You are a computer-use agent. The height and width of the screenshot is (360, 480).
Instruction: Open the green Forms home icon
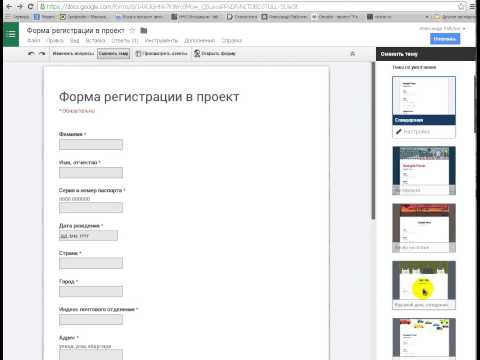click(x=11, y=34)
